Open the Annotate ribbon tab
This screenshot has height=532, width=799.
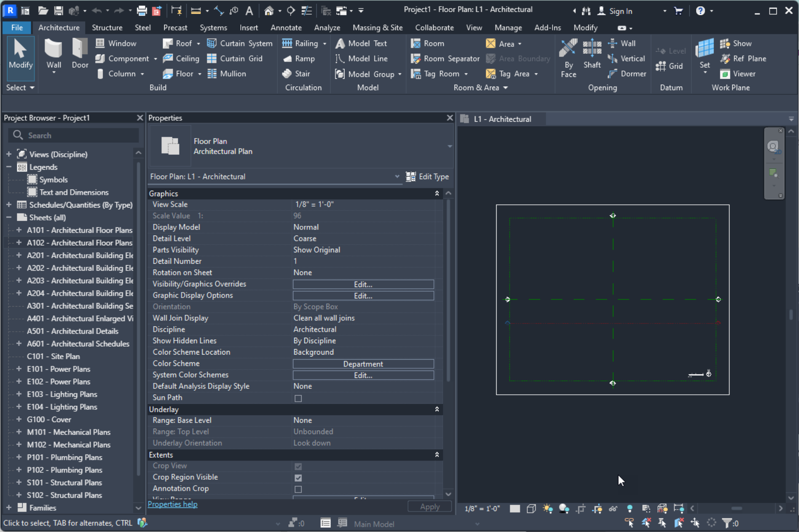pos(286,27)
